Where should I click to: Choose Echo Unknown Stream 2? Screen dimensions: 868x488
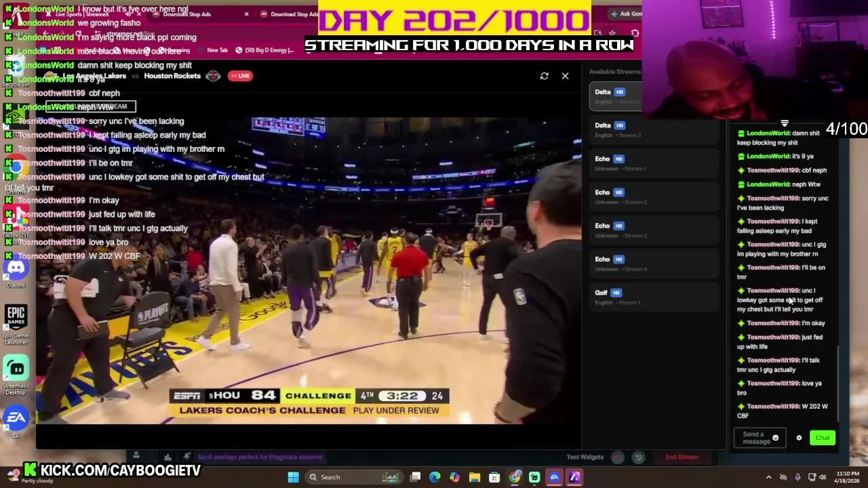654,197
